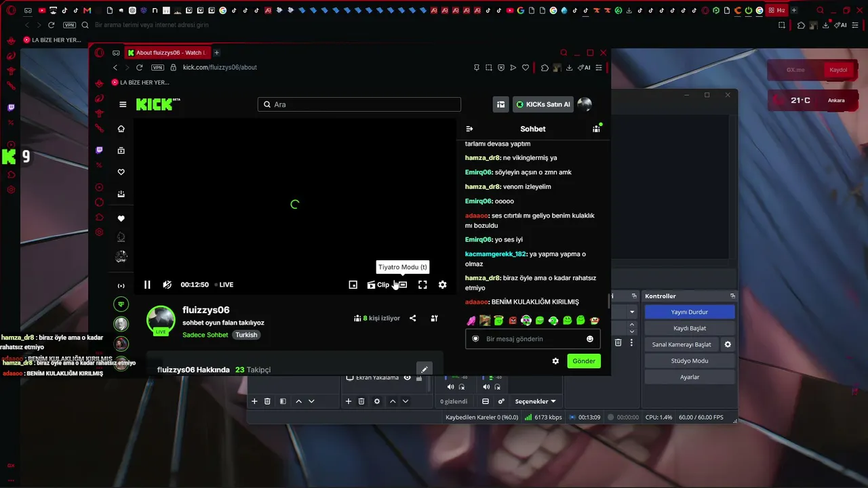The height and width of the screenshot is (488, 868).
Task: Open source properties gear in OBS
Action: point(377,401)
